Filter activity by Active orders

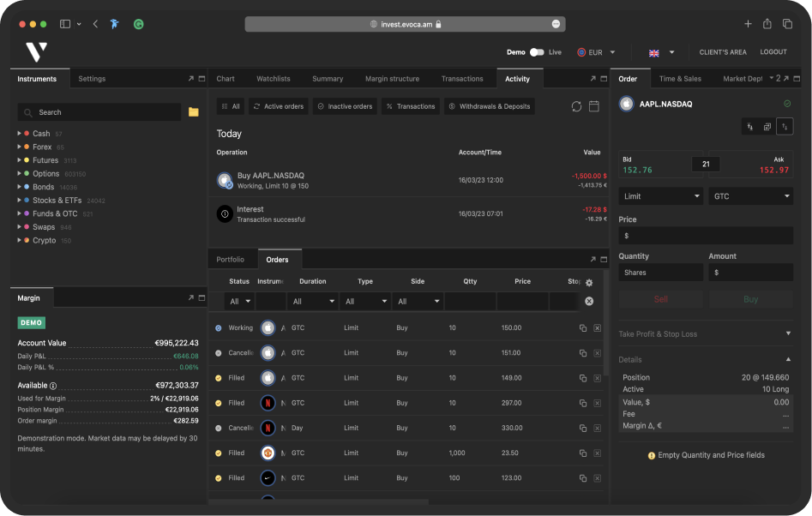tap(279, 106)
